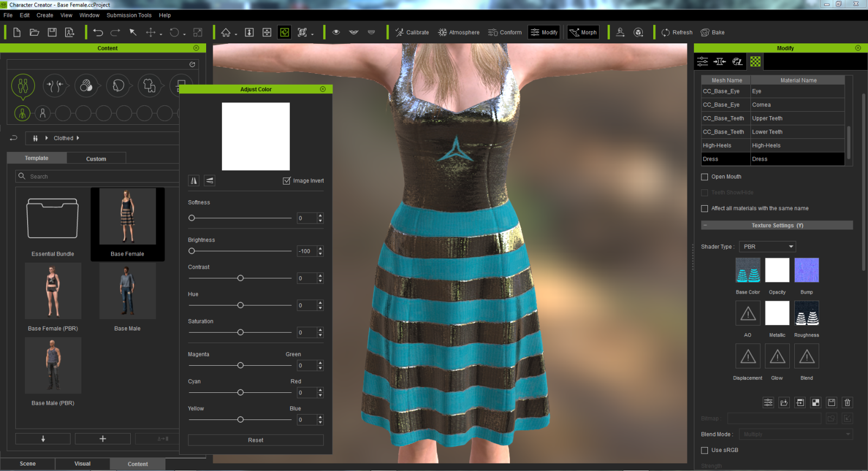Switch to the Scene tab
The width and height of the screenshot is (868, 471).
click(28, 464)
